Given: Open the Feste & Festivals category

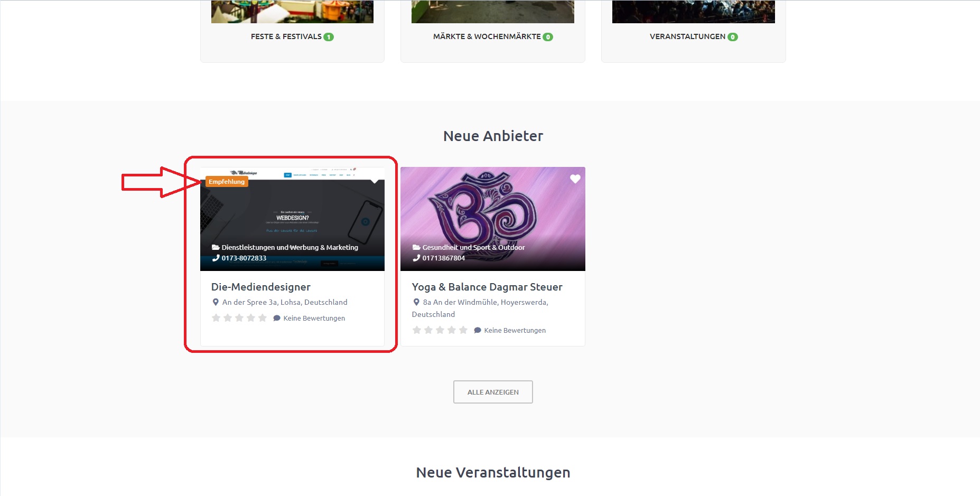Looking at the screenshot, I should pos(286,36).
